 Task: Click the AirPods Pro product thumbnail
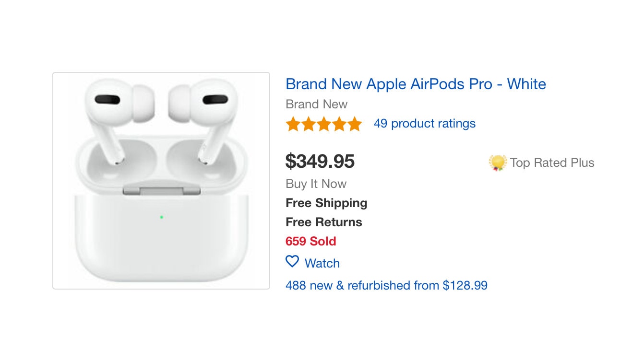click(161, 181)
